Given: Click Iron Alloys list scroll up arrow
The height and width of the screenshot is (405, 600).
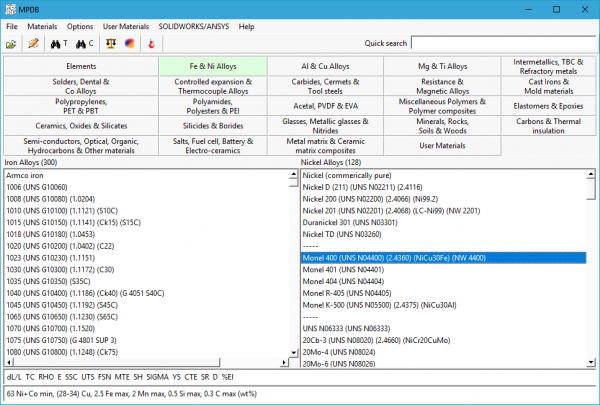Looking at the screenshot, I should (293, 174).
